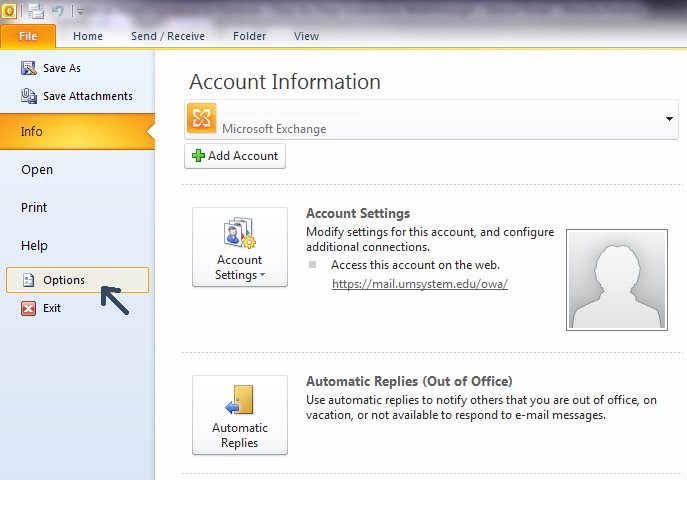
Task: Click the Add Account button label
Action: tap(243, 155)
